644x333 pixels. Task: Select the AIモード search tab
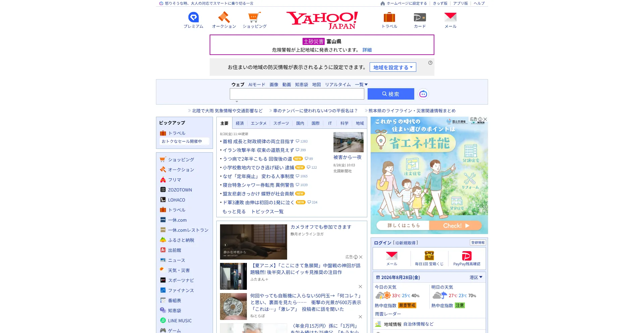click(x=257, y=85)
